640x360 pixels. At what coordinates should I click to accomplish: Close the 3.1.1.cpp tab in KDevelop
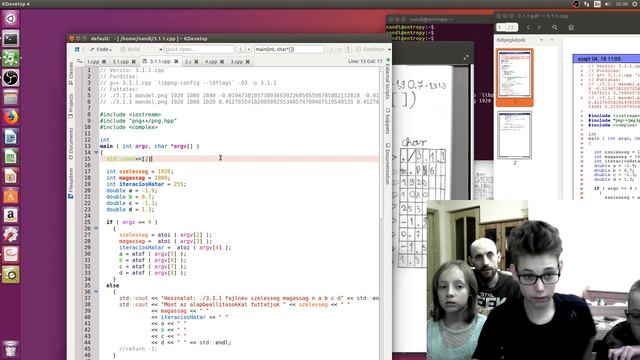(176, 61)
